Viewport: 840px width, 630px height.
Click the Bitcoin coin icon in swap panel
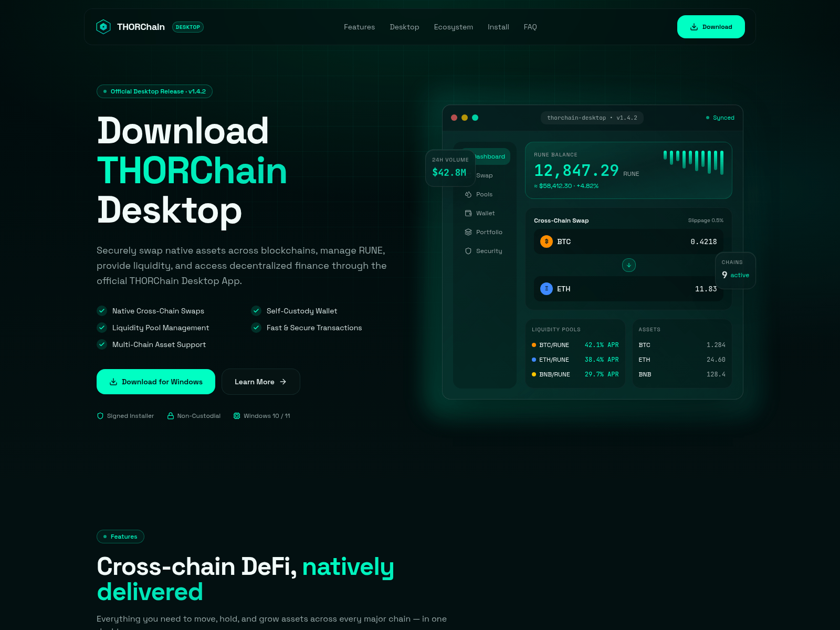coord(547,241)
